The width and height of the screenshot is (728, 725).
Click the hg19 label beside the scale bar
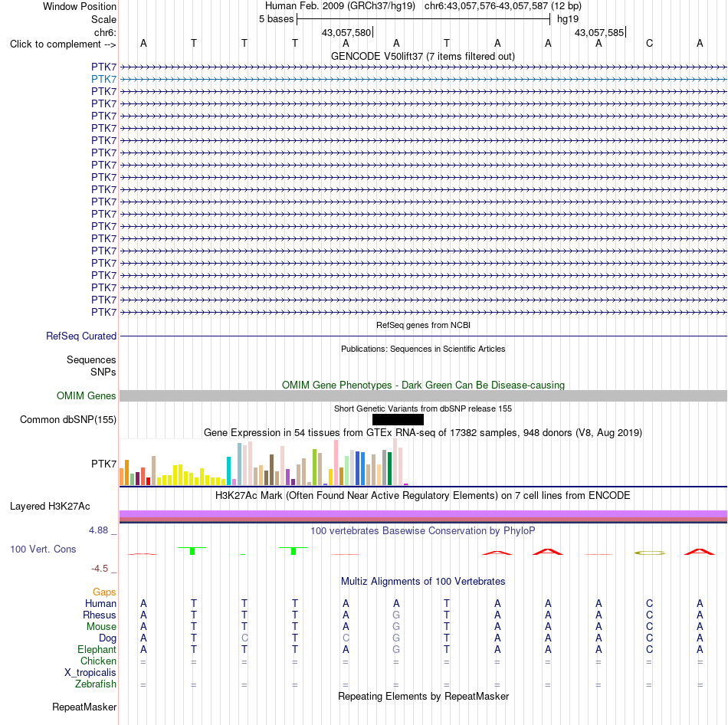point(568,19)
